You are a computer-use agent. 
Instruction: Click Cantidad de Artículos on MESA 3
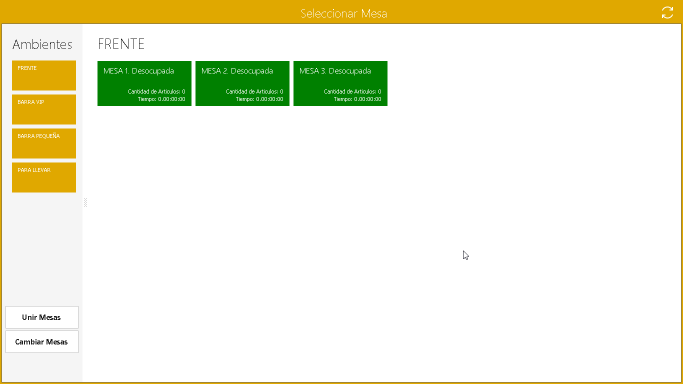[x=352, y=91]
